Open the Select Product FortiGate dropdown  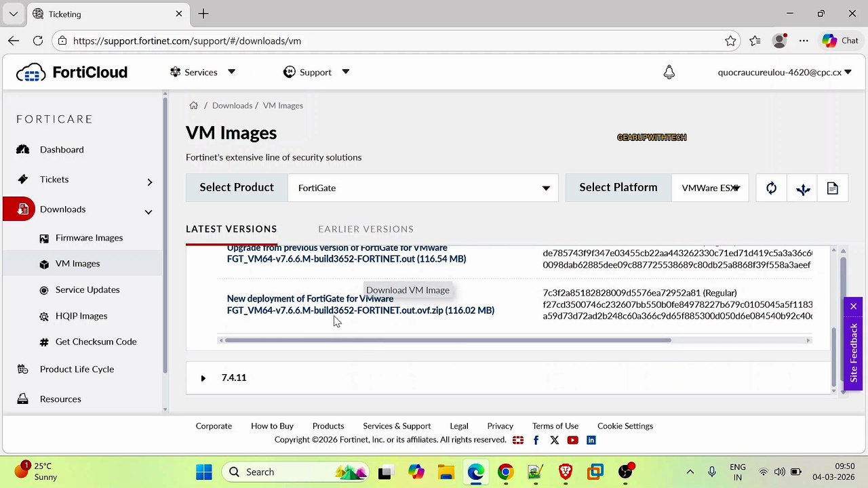pos(422,188)
